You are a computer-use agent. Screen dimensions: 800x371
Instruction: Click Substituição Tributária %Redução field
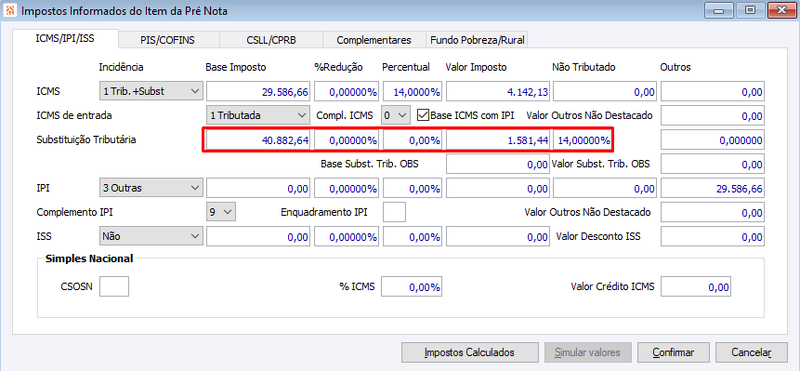click(x=346, y=140)
